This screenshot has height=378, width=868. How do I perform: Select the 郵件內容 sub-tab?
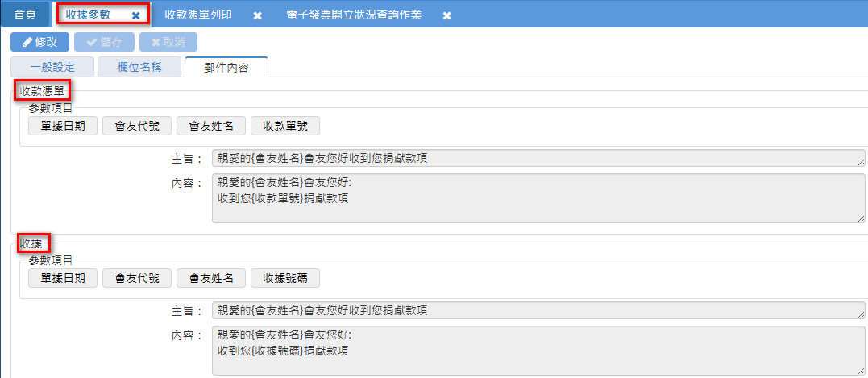pyautogui.click(x=226, y=67)
